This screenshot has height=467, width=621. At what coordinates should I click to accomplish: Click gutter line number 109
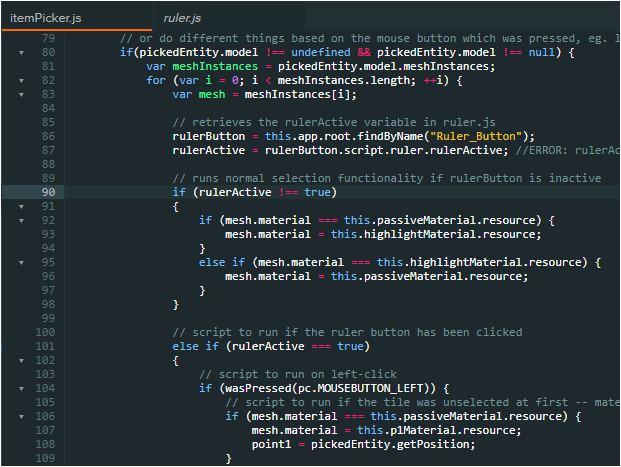(45, 458)
